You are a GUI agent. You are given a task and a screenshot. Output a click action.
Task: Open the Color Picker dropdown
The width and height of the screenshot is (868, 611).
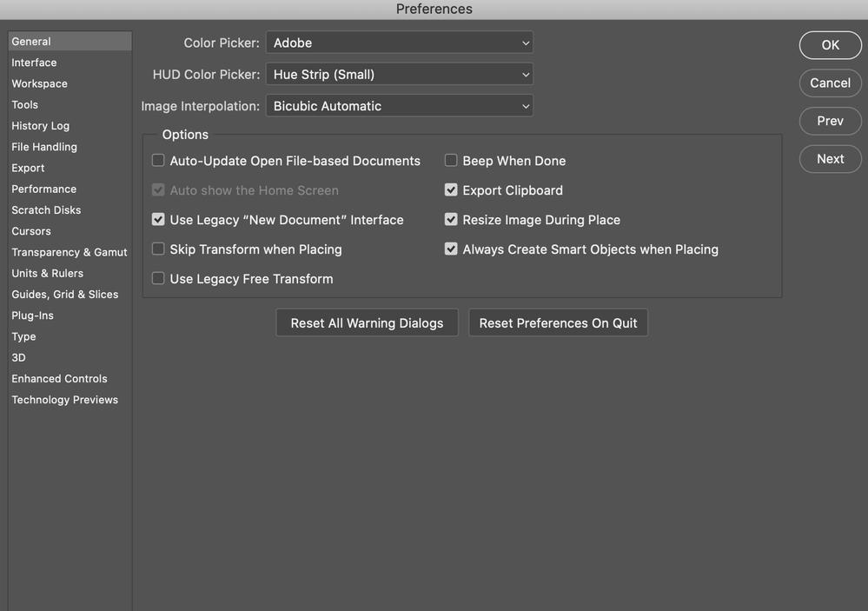pos(399,43)
